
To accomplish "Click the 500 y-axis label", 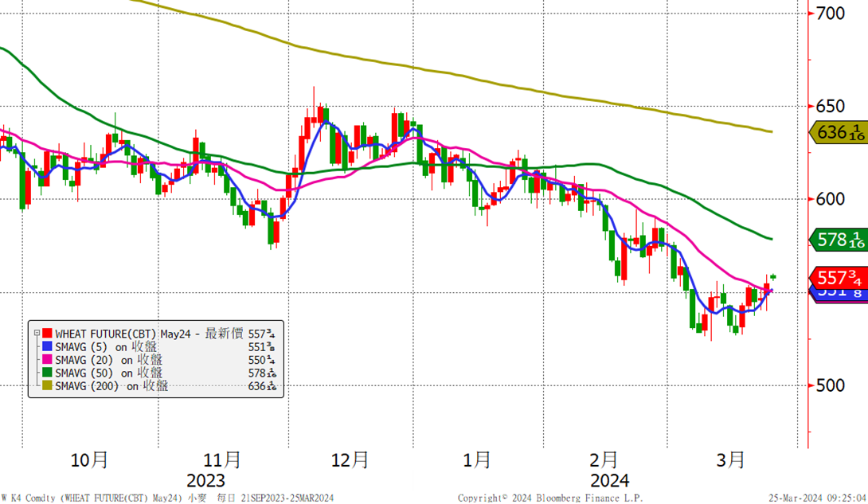I will pyautogui.click(x=831, y=385).
